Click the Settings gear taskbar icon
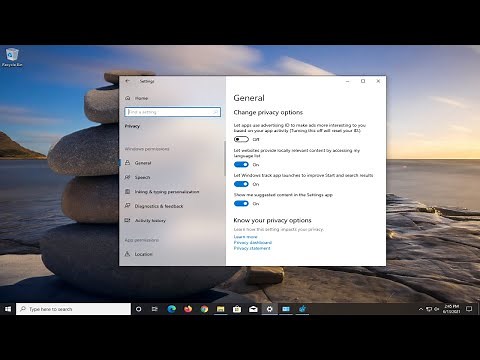480x360 pixels. pos(269,309)
